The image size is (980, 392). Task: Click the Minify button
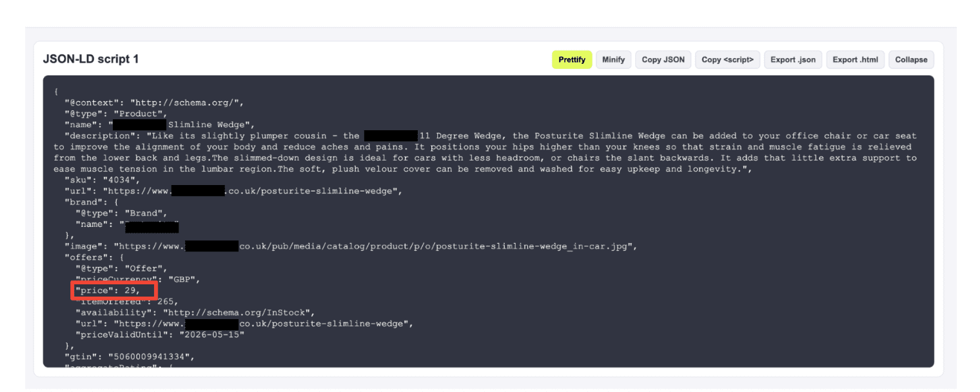pos(613,60)
